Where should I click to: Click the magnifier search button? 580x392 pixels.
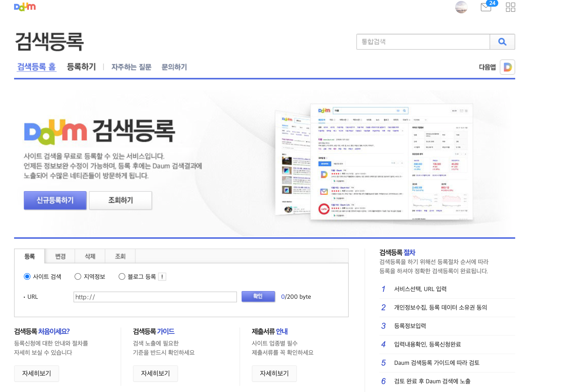click(502, 42)
